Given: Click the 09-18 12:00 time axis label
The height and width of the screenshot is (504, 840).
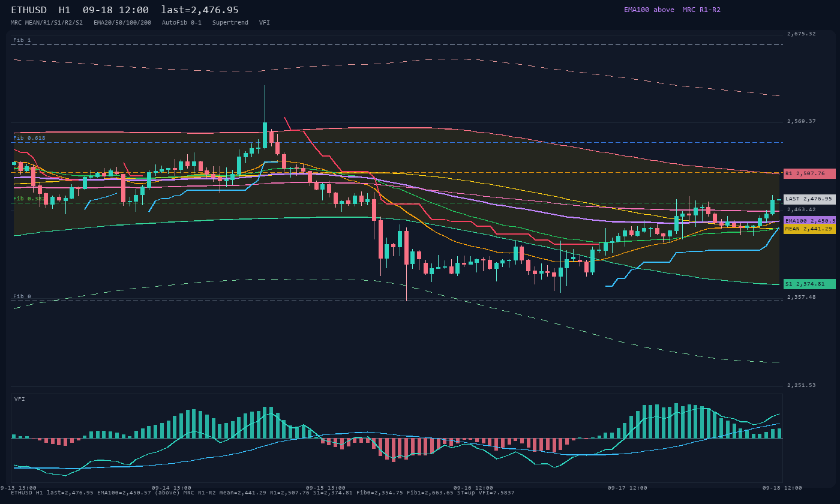Looking at the screenshot, I should (x=782, y=488).
